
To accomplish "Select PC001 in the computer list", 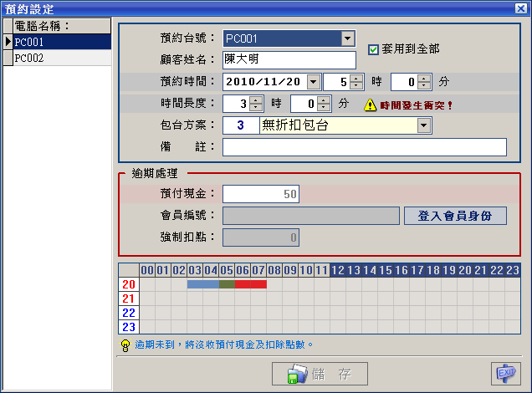I will pyautogui.click(x=57, y=42).
